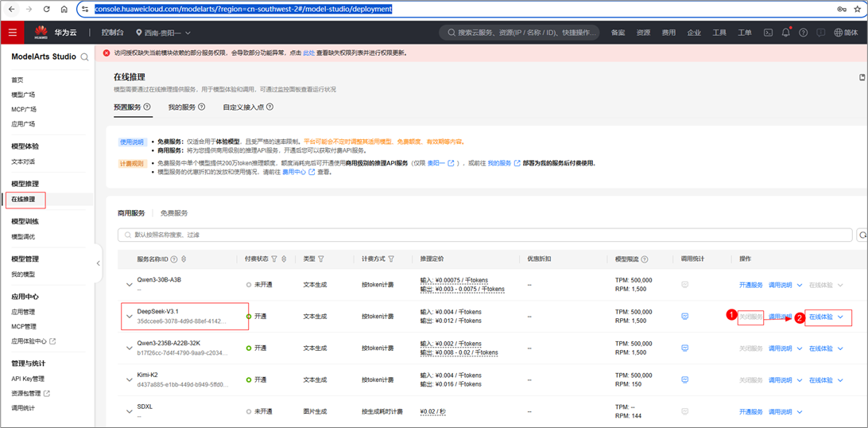Switch to the 自定义接入点 tab
This screenshot has height=428, width=868.
point(243,107)
